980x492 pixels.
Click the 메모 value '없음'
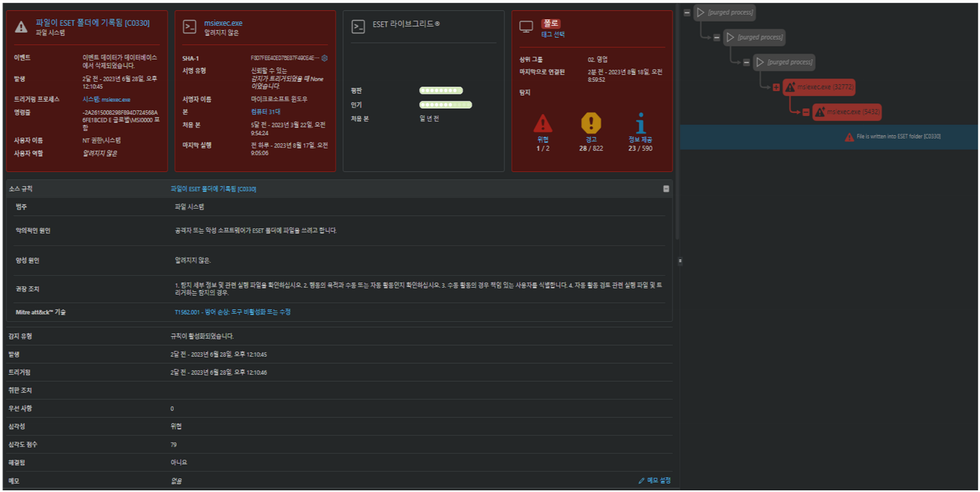point(176,481)
